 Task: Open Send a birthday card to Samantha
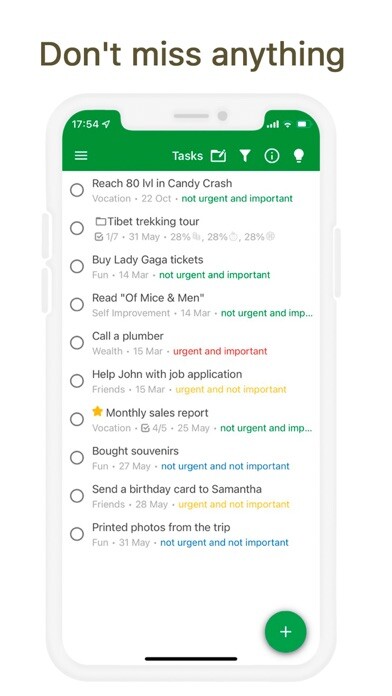(x=177, y=489)
